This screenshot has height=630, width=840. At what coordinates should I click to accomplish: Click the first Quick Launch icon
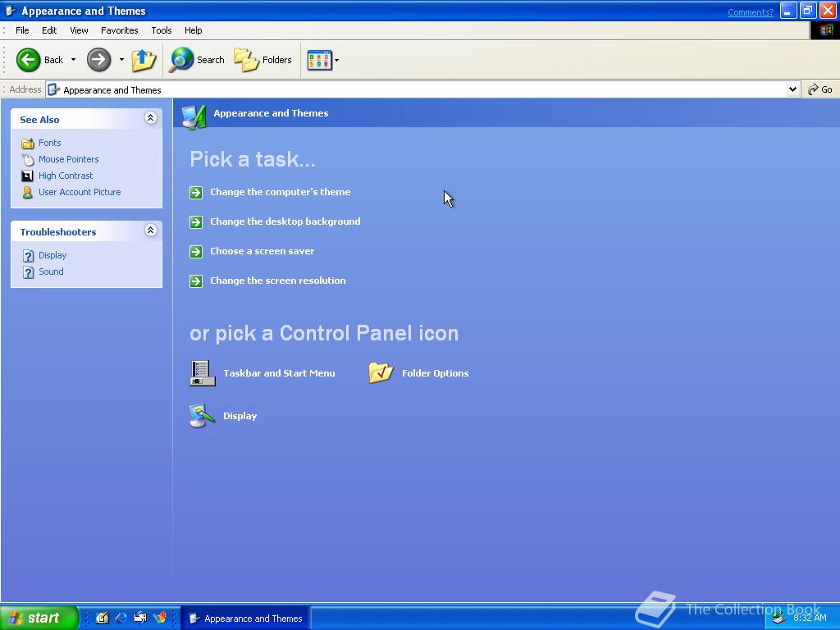tap(103, 618)
